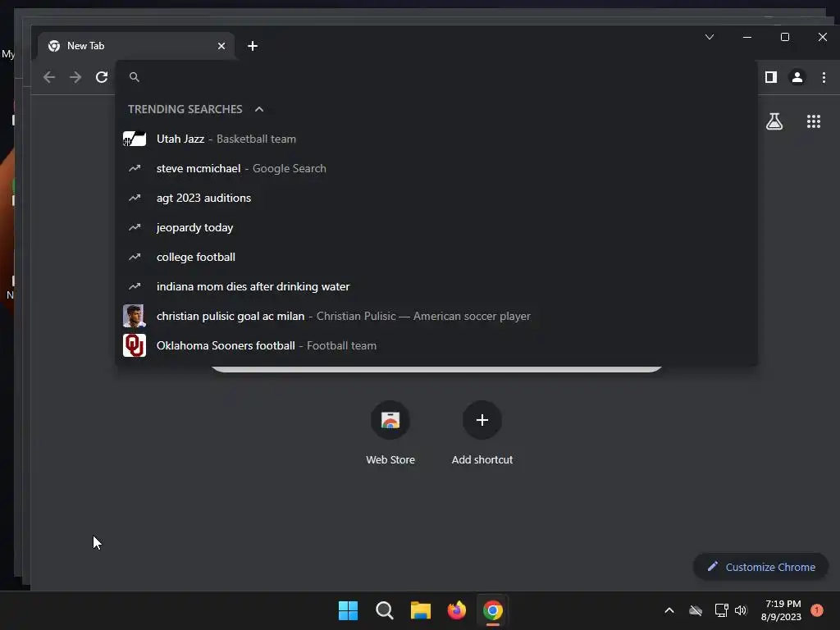Click the Christian Pulisic photo thumbnail
This screenshot has width=840, height=630.
pos(135,316)
